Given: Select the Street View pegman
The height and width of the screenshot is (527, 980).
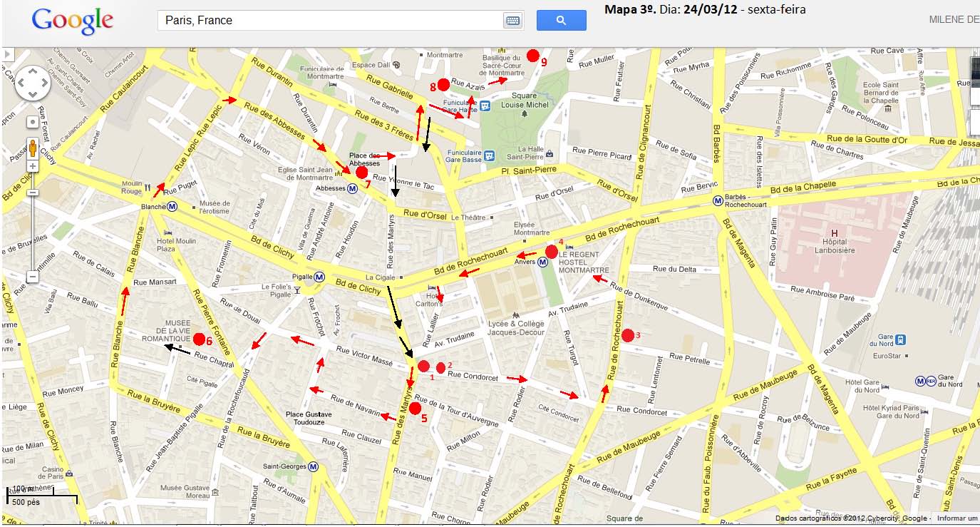Looking at the screenshot, I should click(33, 148).
